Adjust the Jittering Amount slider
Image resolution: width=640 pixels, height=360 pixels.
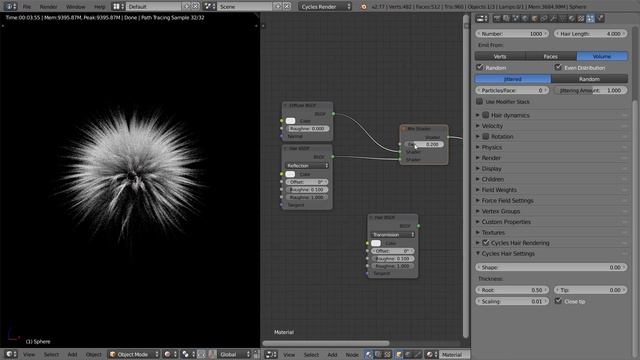click(x=590, y=90)
